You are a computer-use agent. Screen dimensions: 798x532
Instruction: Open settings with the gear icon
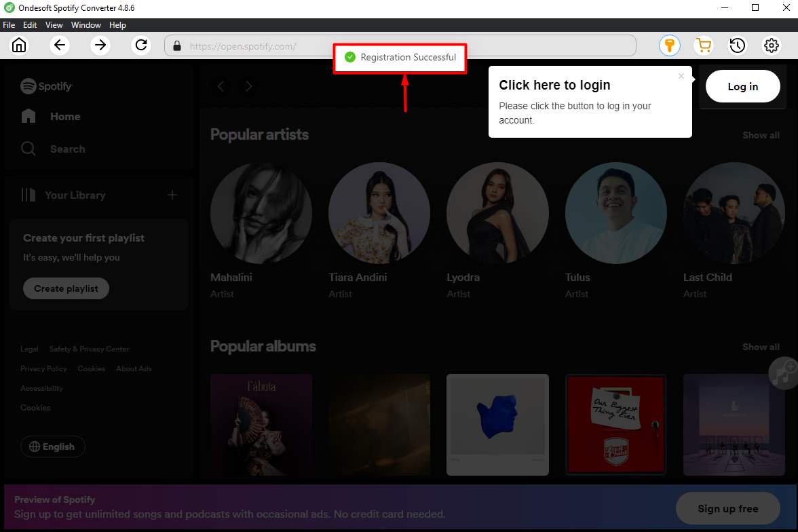[x=772, y=45]
